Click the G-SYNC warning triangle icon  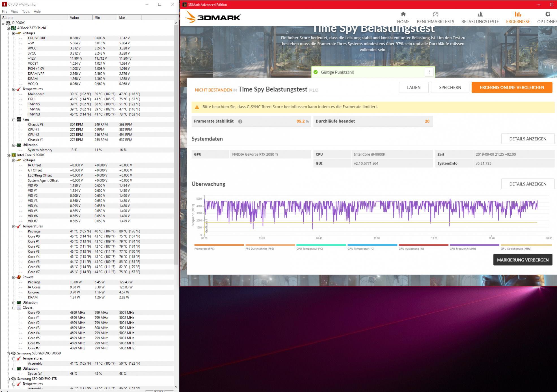click(197, 107)
